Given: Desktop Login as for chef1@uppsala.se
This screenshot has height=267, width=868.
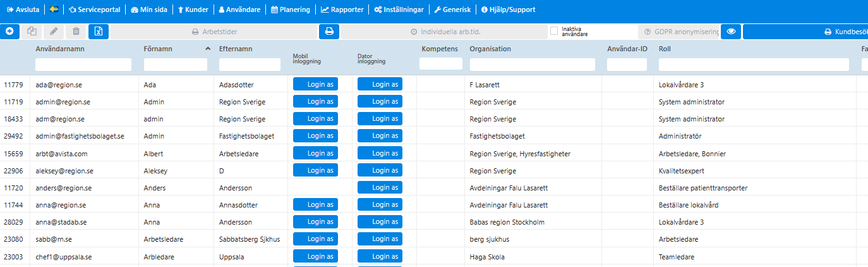Looking at the screenshot, I should (380, 256).
